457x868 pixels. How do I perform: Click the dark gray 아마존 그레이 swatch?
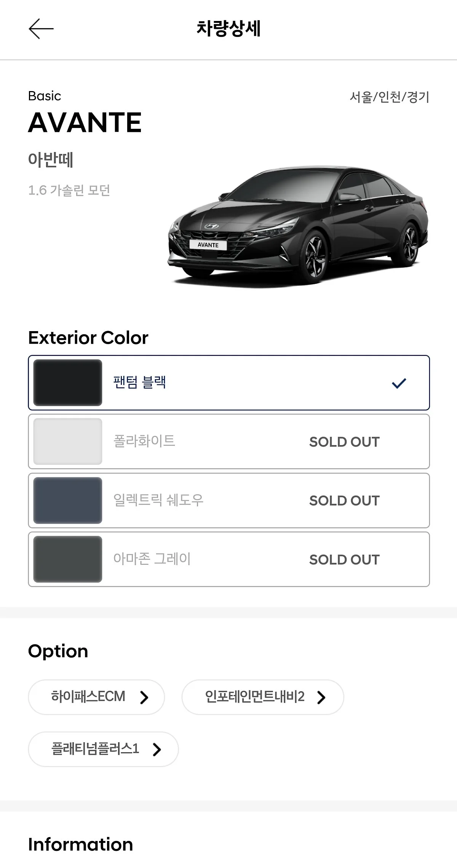pyautogui.click(x=68, y=559)
